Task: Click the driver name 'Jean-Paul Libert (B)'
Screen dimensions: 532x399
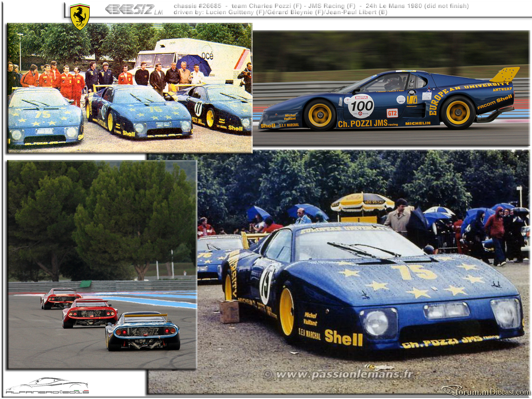Action: [357, 12]
